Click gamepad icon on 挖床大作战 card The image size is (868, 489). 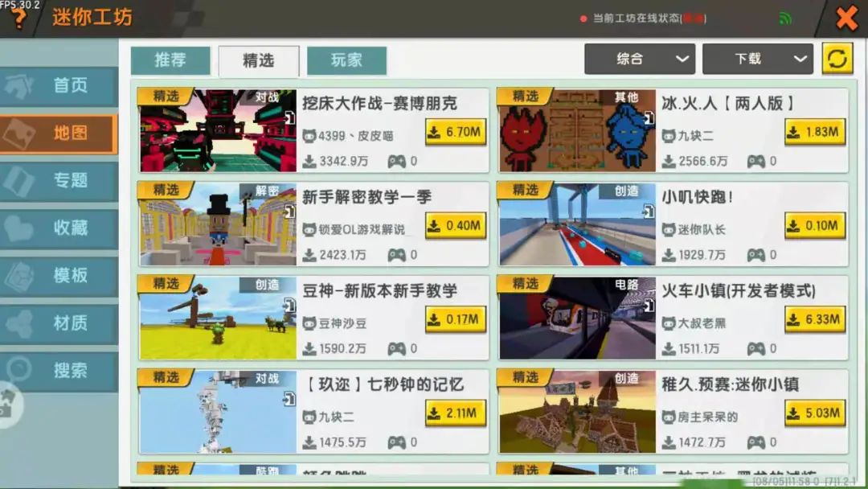396,161
